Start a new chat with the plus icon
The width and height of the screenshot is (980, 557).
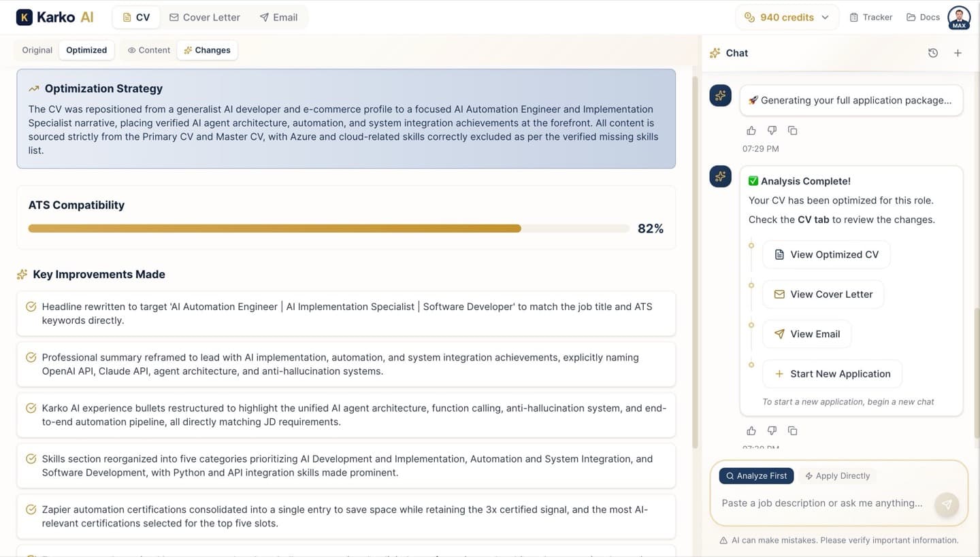click(x=958, y=52)
